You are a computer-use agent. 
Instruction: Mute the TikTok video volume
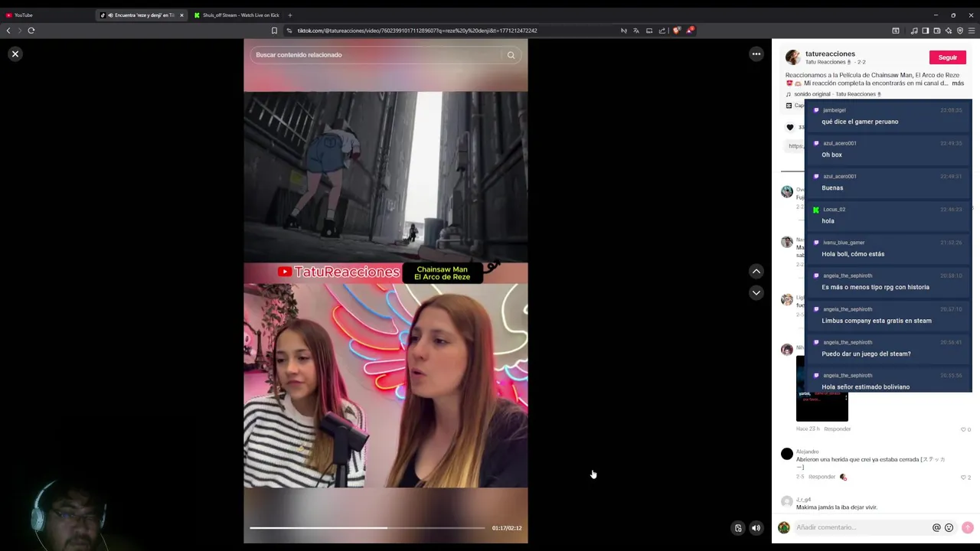pos(756,528)
